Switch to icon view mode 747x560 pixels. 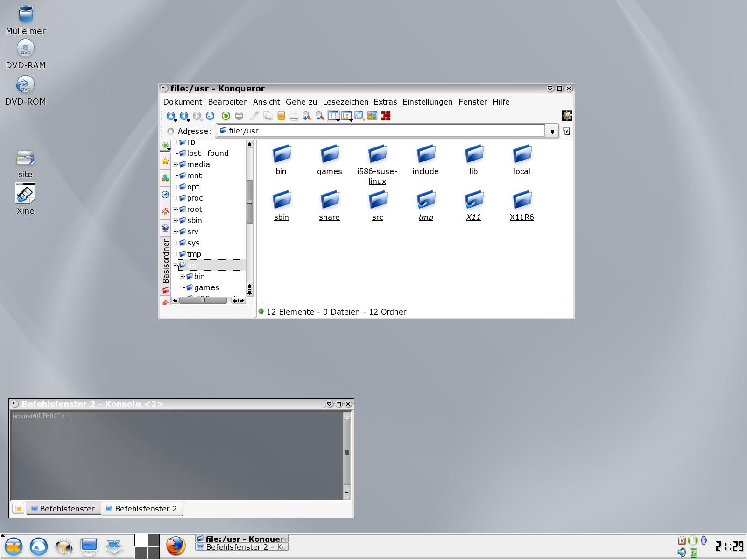click(333, 116)
